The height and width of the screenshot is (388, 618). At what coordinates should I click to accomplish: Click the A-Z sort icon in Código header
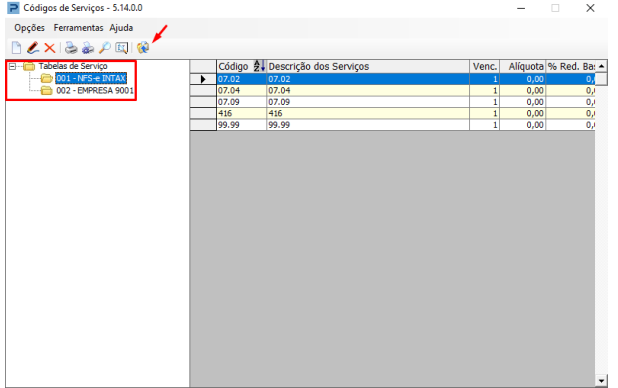259,66
